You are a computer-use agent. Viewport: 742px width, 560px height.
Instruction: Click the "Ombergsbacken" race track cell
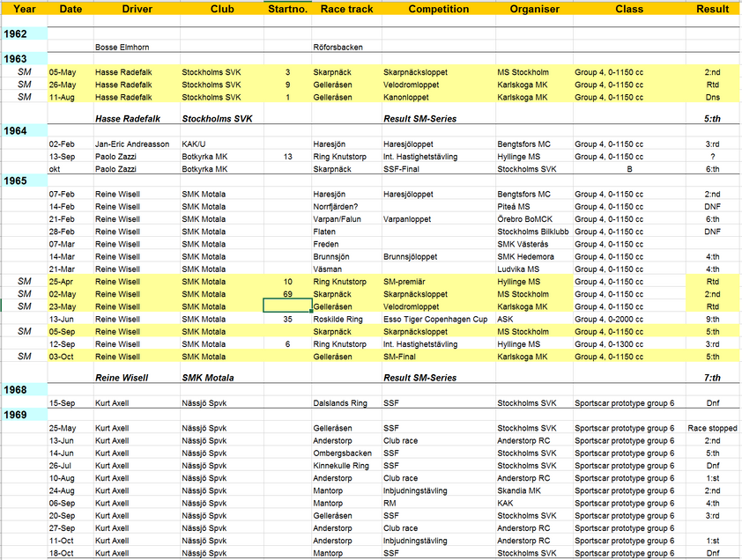pos(347,453)
